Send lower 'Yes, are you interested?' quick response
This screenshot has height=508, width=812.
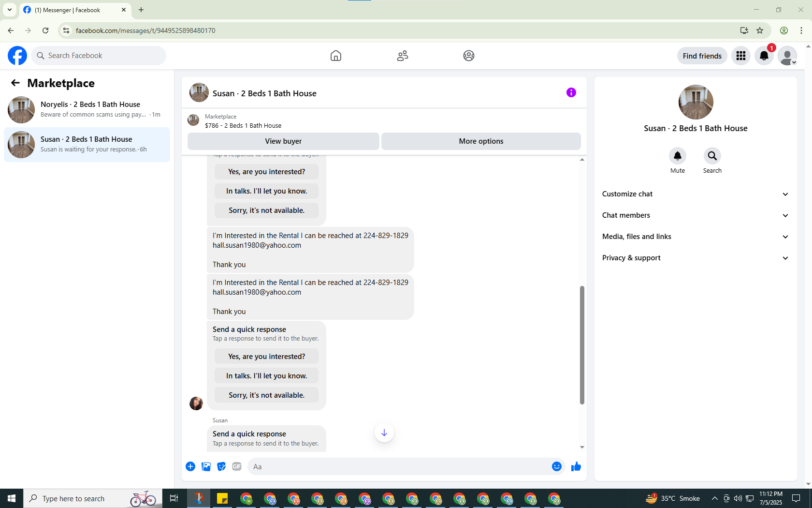pos(267,357)
